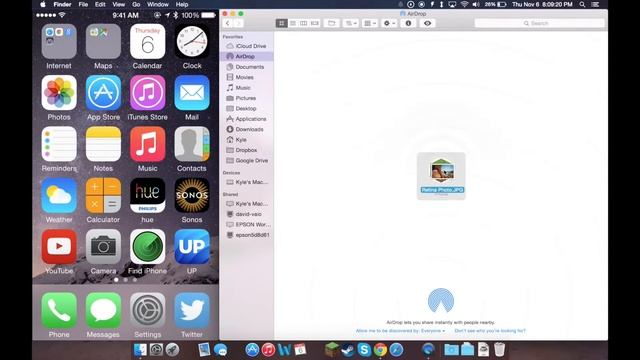
Task: Tap the Phone icon in the iPhone dock
Action: coord(59,311)
